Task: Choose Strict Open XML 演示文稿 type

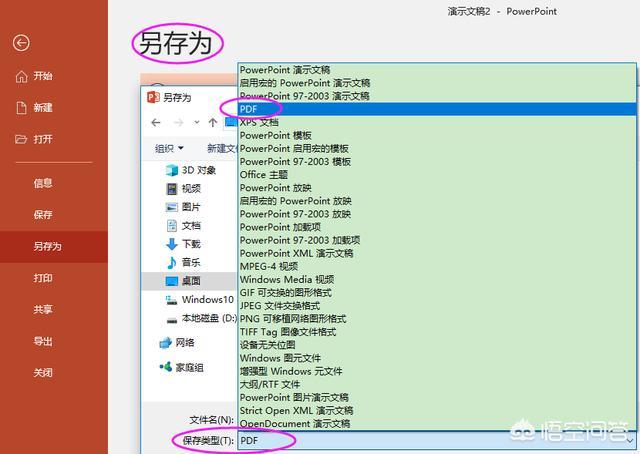Action: pos(437,410)
